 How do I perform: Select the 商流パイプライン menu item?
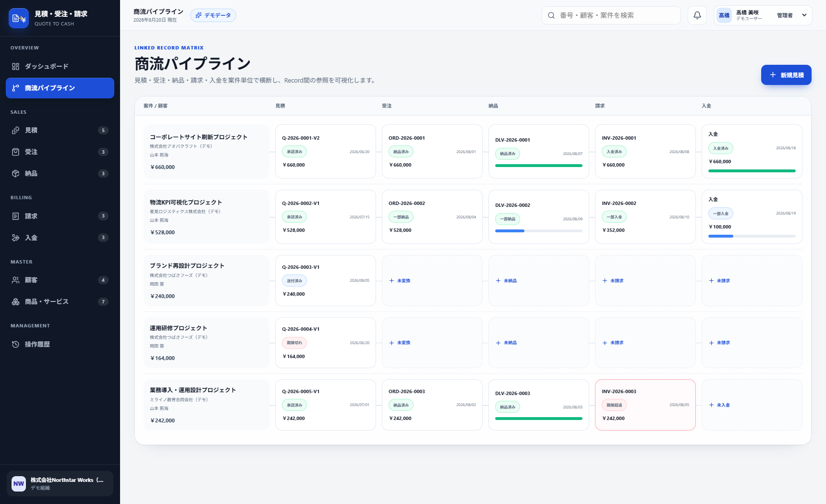[60, 88]
